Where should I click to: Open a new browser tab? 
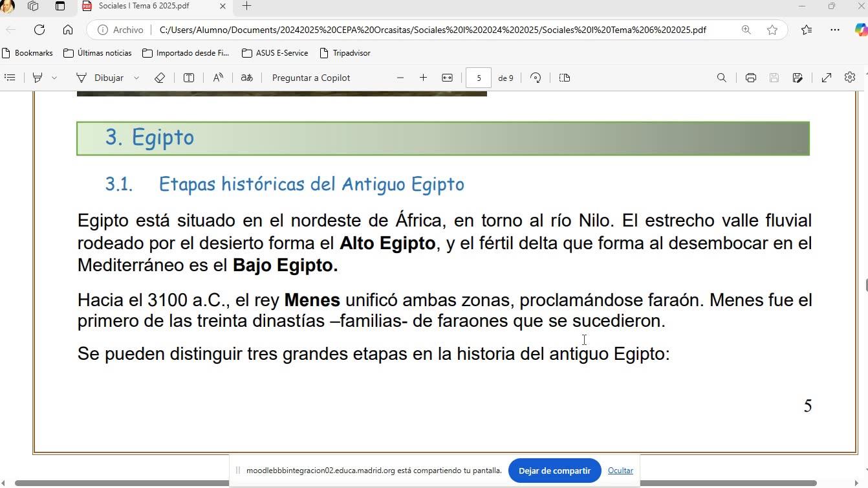pyautogui.click(x=246, y=6)
